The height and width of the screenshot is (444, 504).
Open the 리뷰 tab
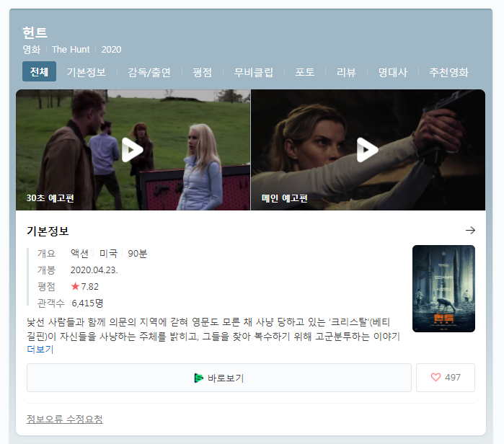pyautogui.click(x=346, y=72)
